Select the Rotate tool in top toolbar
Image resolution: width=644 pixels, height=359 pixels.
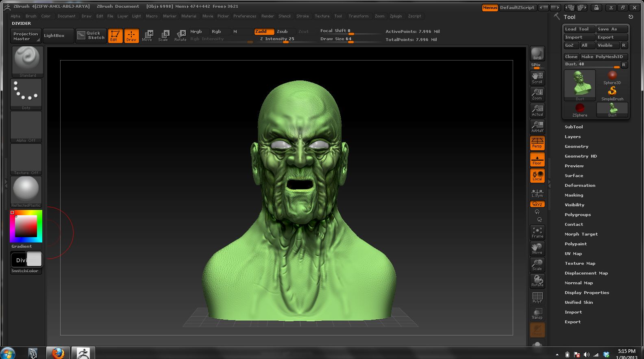point(180,35)
